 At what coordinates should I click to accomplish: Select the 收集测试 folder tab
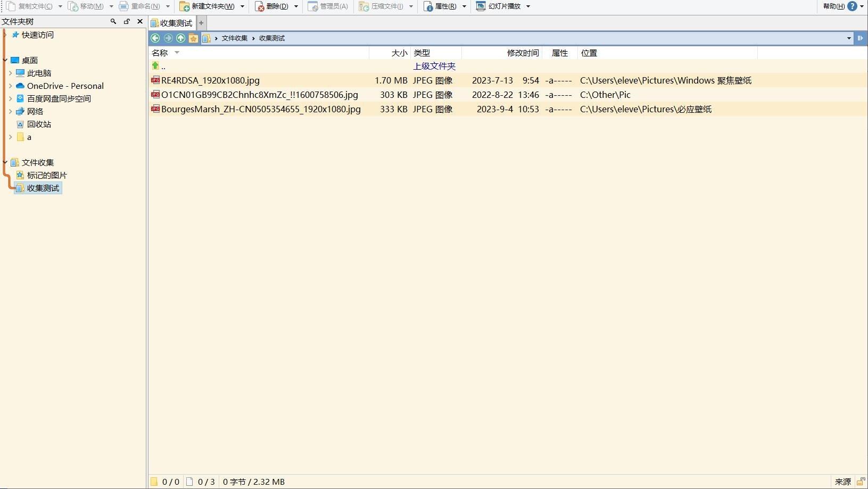172,23
